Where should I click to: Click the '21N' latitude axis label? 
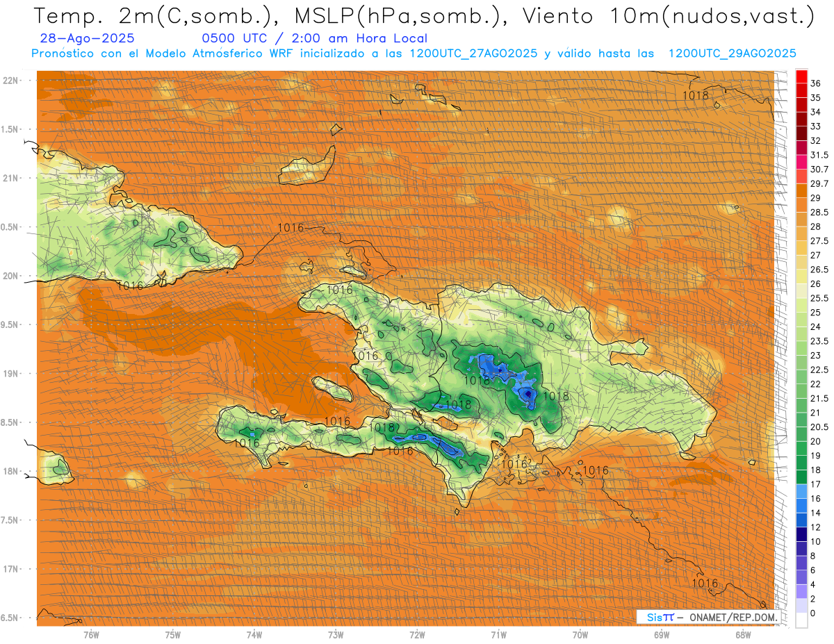pos(11,178)
